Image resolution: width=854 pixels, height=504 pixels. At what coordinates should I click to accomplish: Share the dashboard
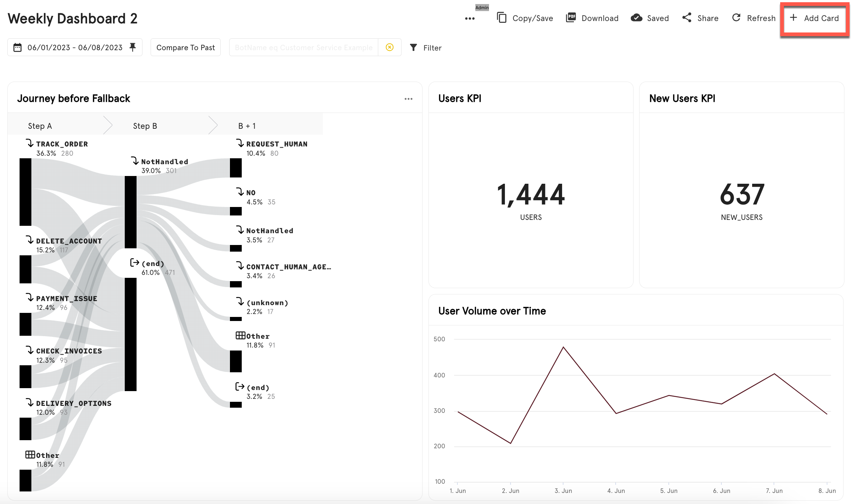tap(700, 18)
